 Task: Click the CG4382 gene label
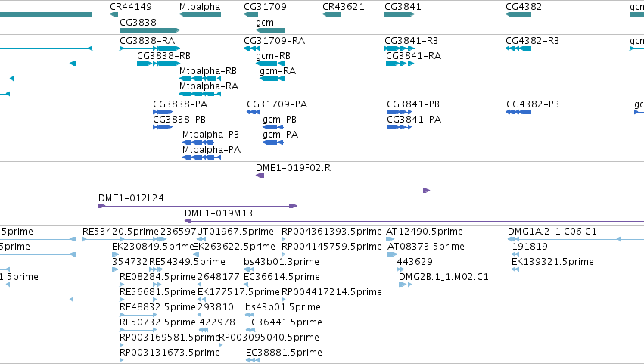point(523,7)
